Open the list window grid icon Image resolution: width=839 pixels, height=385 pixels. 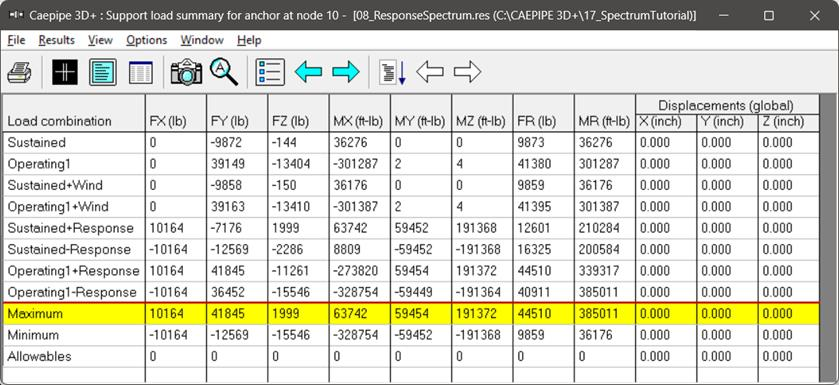coord(141,72)
